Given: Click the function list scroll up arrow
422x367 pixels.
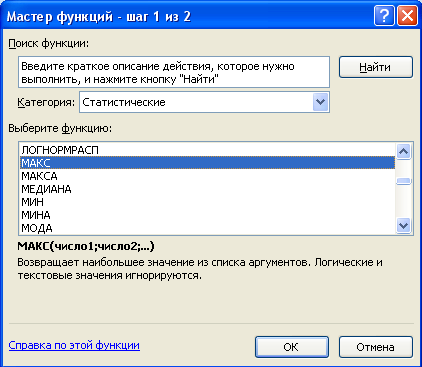Looking at the screenshot, I should [x=404, y=152].
